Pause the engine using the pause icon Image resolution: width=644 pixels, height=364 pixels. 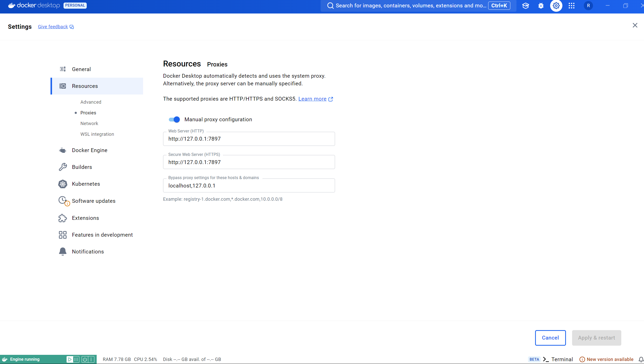click(x=76, y=359)
